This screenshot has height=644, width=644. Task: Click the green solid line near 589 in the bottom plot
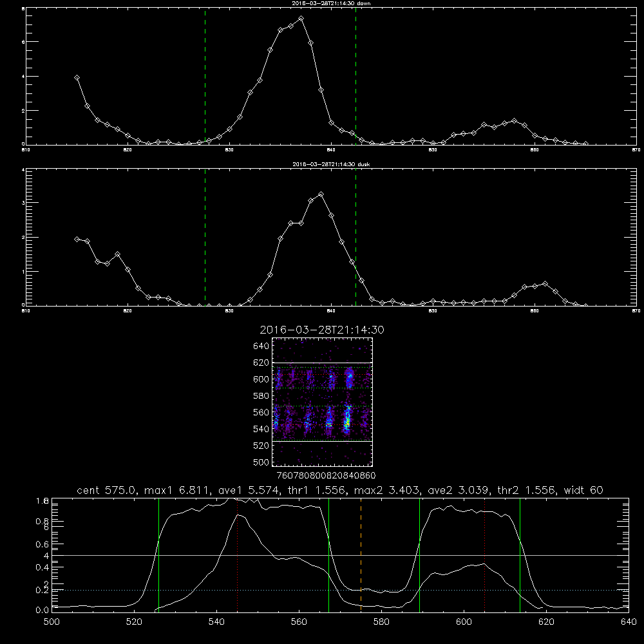419,555
